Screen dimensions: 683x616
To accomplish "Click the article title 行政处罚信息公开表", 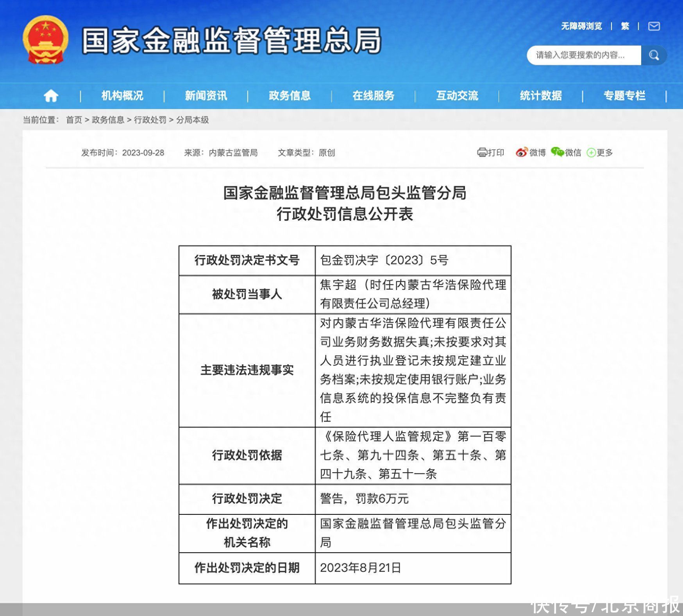I will (345, 214).
